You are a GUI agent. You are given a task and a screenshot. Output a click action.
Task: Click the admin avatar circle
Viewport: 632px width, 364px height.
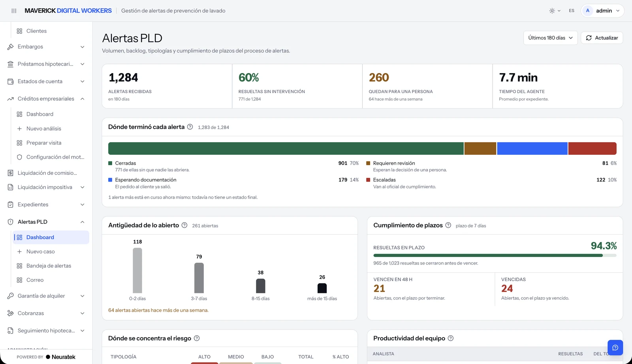point(588,11)
